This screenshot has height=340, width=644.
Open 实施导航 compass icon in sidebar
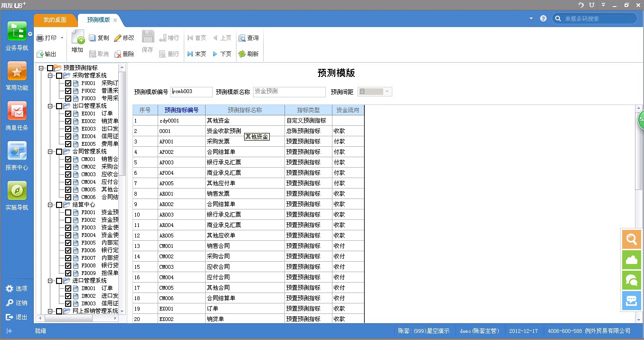(x=17, y=191)
